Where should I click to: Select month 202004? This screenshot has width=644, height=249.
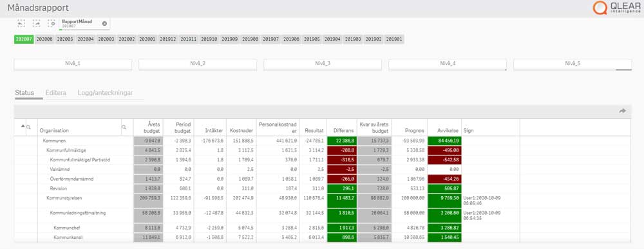coord(86,39)
